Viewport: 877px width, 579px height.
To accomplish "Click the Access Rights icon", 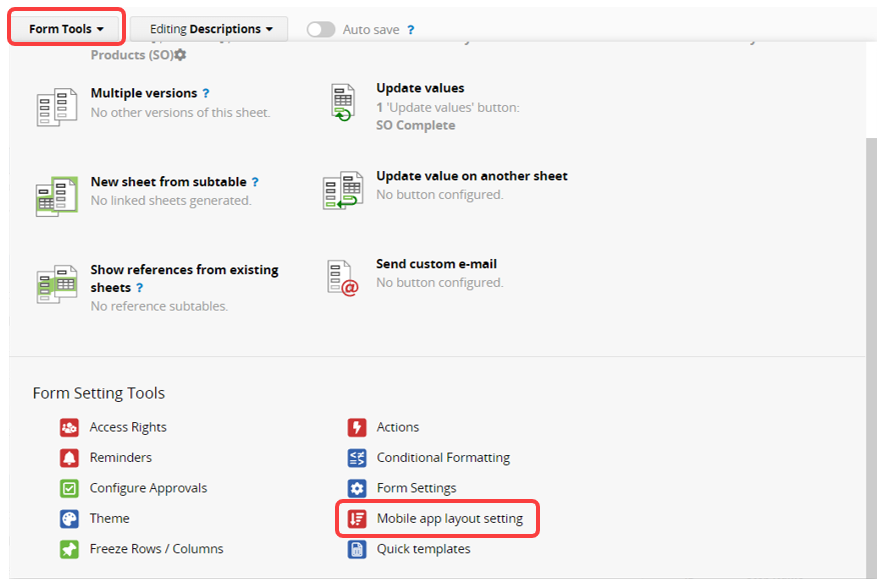I will pyautogui.click(x=69, y=428).
